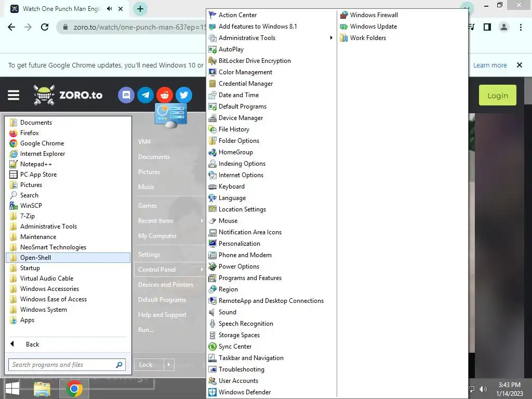The width and height of the screenshot is (532, 399).
Task: Open File Explorer on the taskbar
Action: tap(42, 389)
